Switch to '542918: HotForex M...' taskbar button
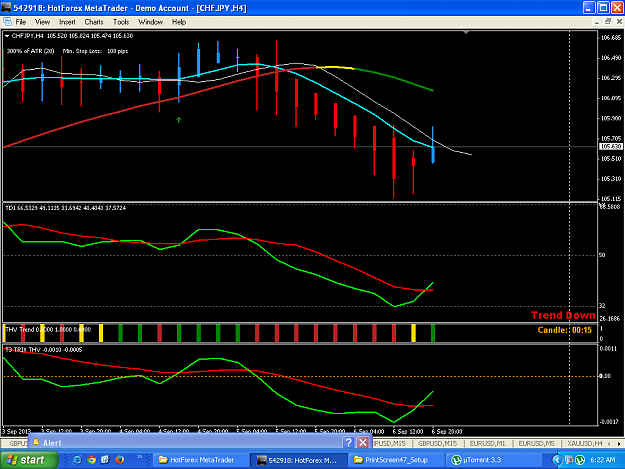 pos(299,460)
